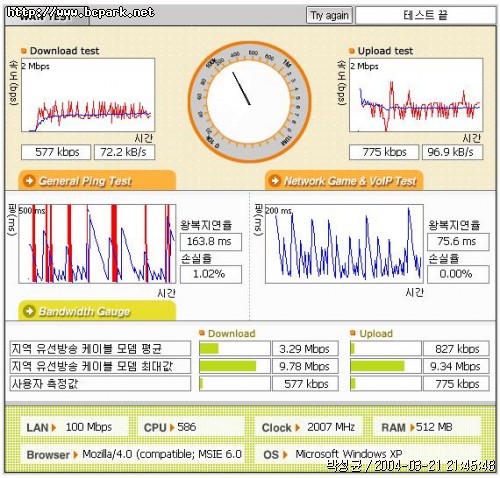This screenshot has height=478, width=500.
Task: Click the orange arrow next to LAN
Action: pos(54,427)
